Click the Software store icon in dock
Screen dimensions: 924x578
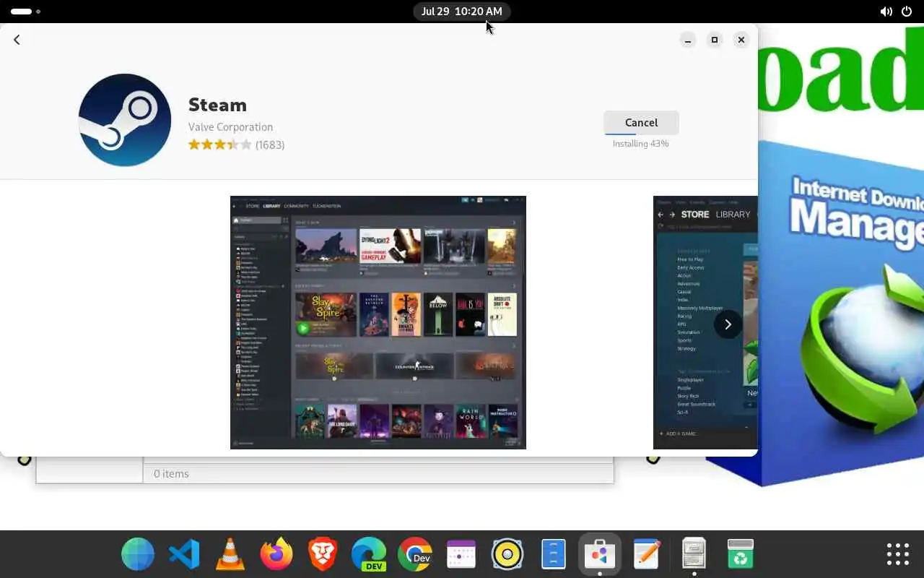[600, 555]
